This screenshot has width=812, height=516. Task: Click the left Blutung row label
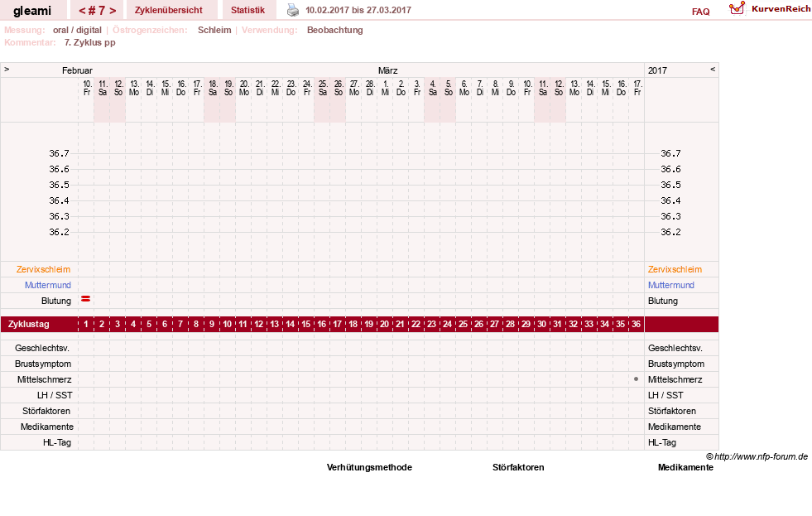[56, 301]
